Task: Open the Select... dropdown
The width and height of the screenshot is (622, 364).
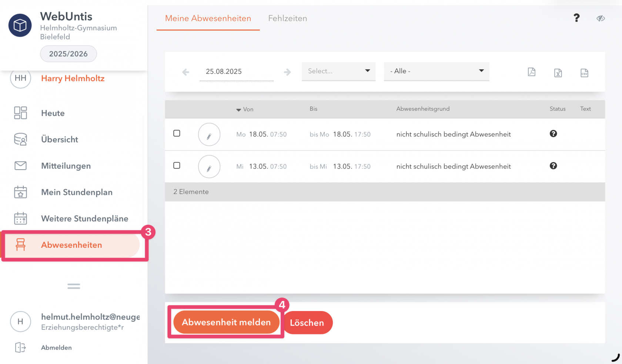Action: [x=338, y=71]
